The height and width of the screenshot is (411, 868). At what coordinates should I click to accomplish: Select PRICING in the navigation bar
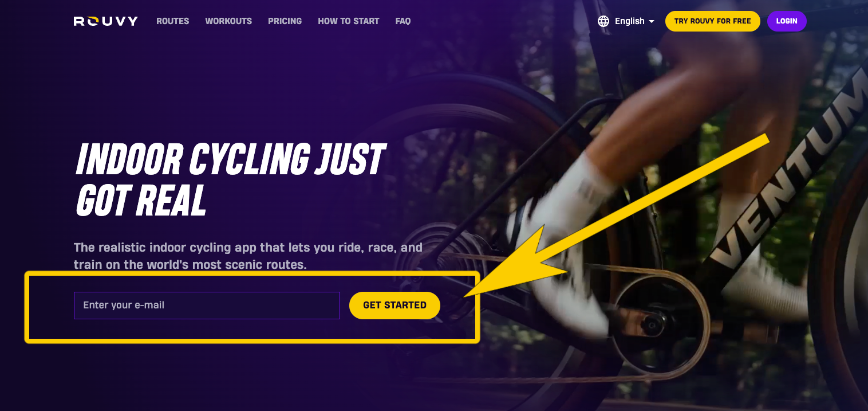point(285,21)
